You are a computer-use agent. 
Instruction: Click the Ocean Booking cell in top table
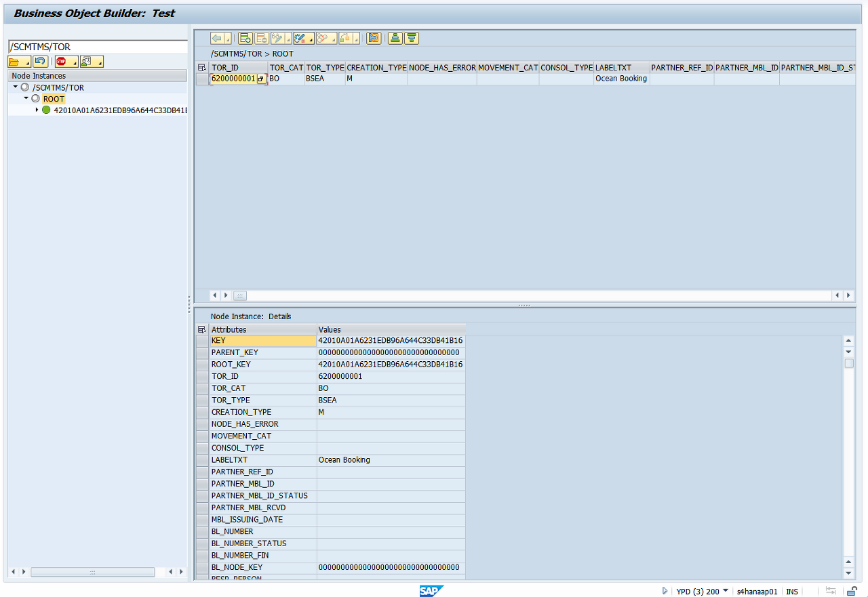[622, 79]
